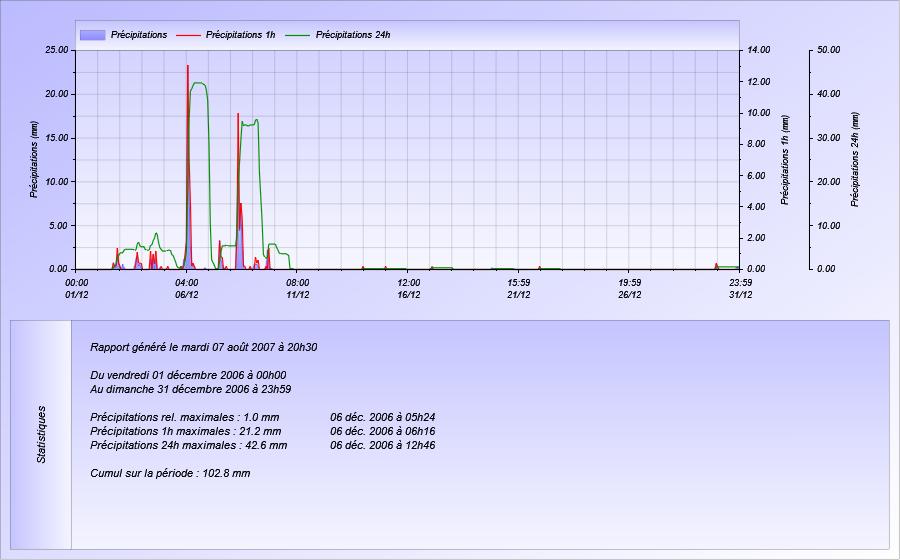Click the 12:00 16/12 x-axis label
The image size is (900, 560).
tap(409, 289)
